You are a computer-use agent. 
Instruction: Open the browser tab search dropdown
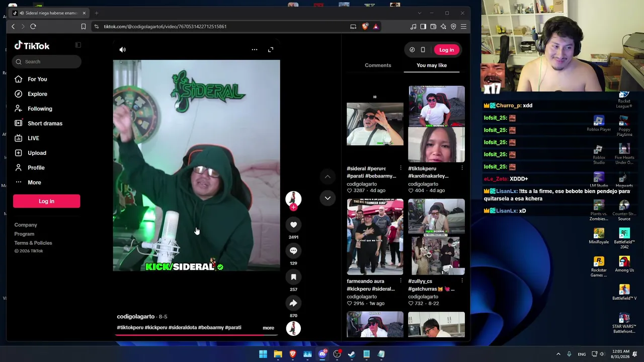coord(419,13)
